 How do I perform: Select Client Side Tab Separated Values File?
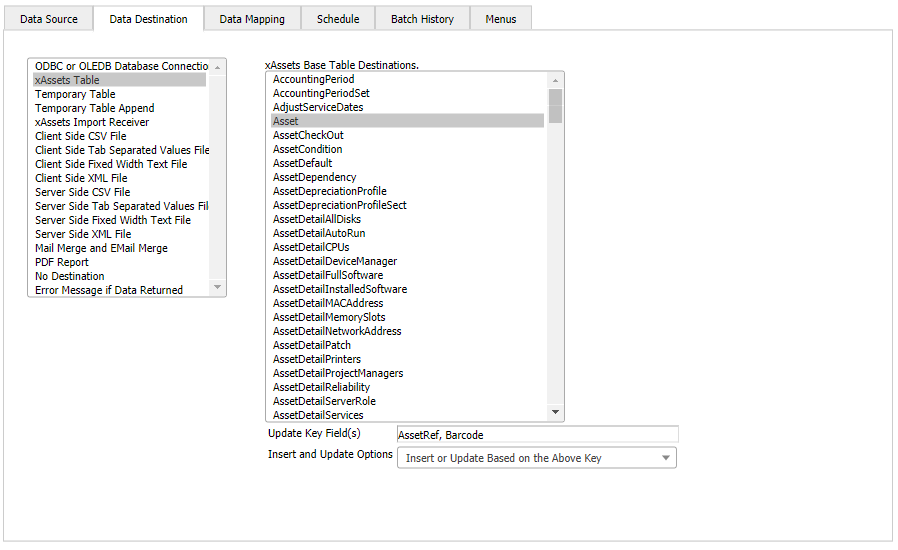(x=120, y=150)
